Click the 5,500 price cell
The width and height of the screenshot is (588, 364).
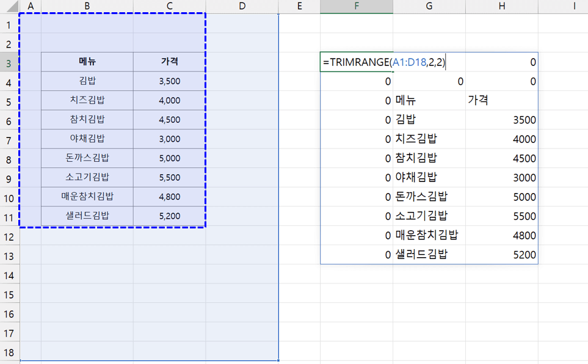click(170, 178)
